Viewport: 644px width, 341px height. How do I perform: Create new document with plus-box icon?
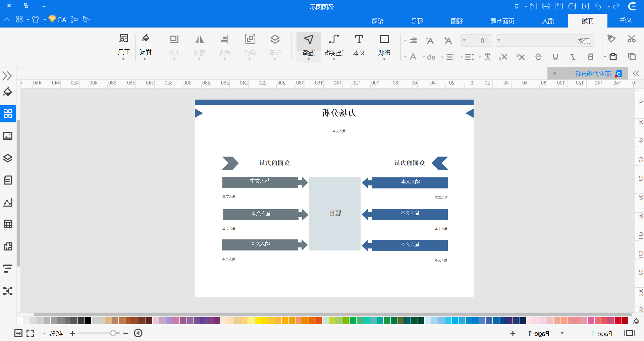[x=585, y=6]
